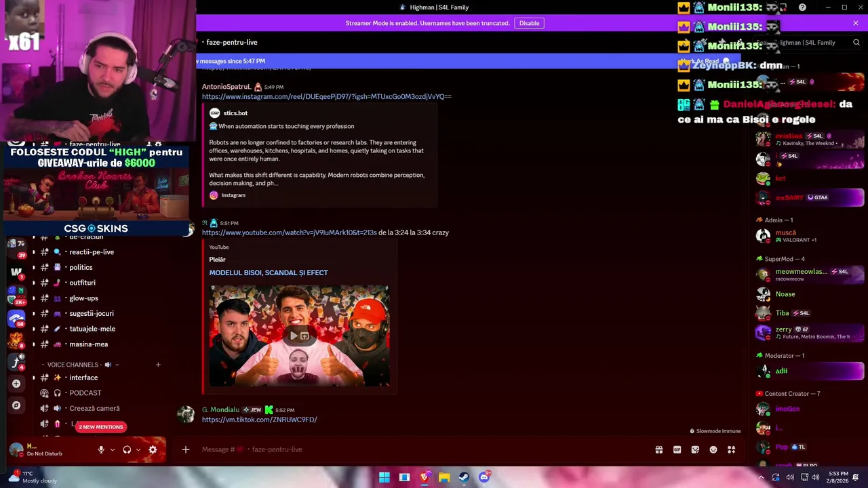Open Discover servers compass icon
The image size is (868, 488).
coord(16,405)
